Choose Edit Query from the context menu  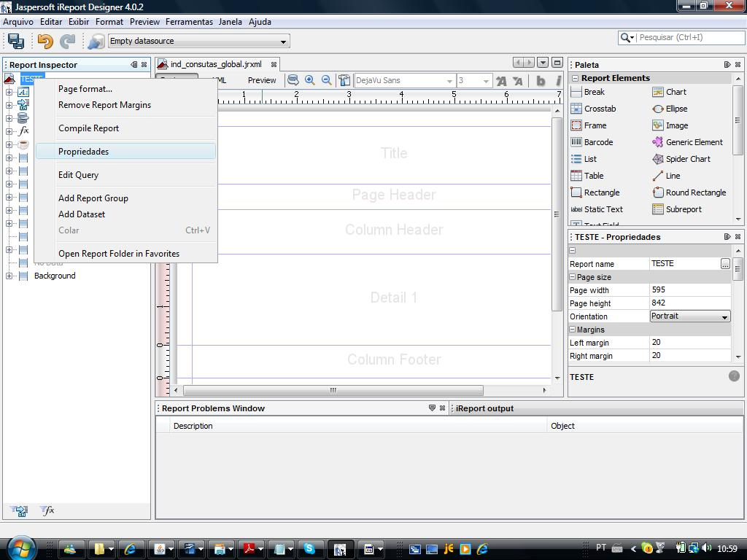click(125, 175)
